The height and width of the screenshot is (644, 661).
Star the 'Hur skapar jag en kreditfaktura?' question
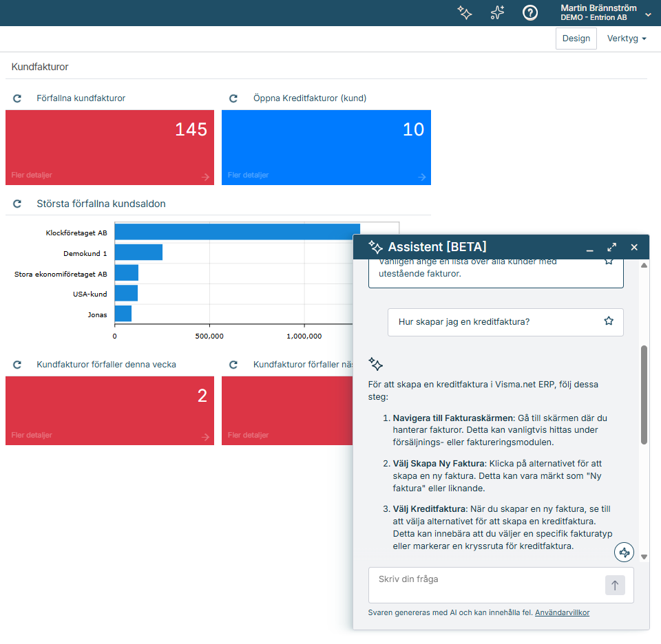(609, 321)
